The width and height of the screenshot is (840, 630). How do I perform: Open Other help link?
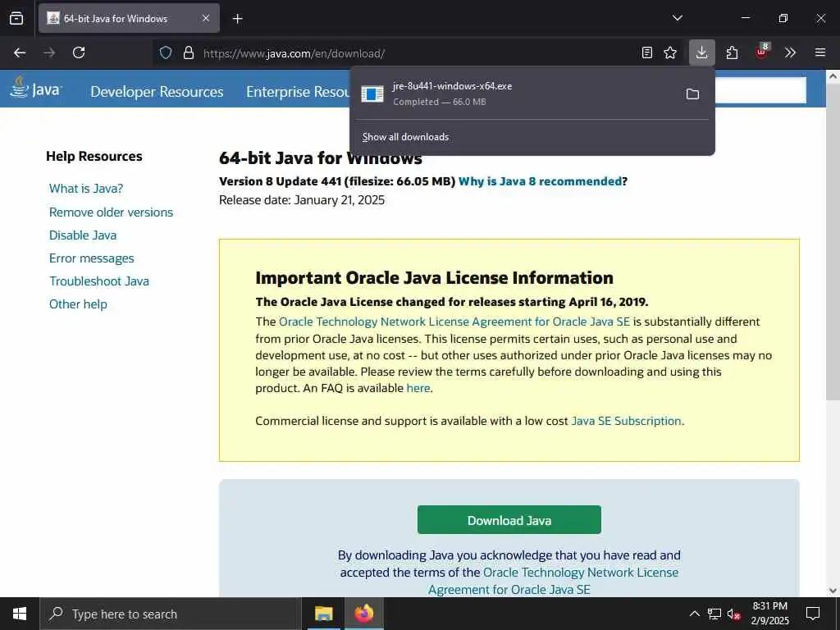pos(78,304)
